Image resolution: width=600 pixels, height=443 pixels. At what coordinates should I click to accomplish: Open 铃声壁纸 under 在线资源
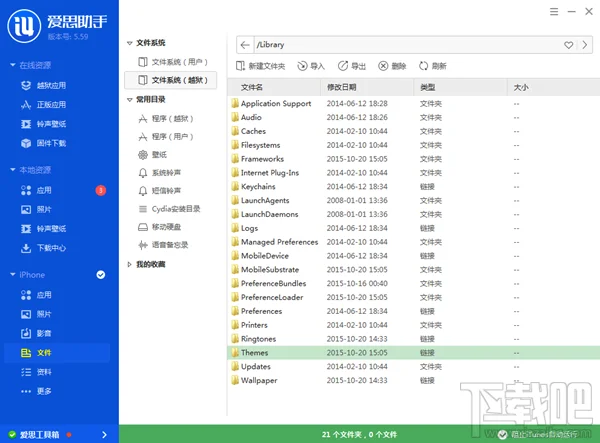[x=43, y=124]
